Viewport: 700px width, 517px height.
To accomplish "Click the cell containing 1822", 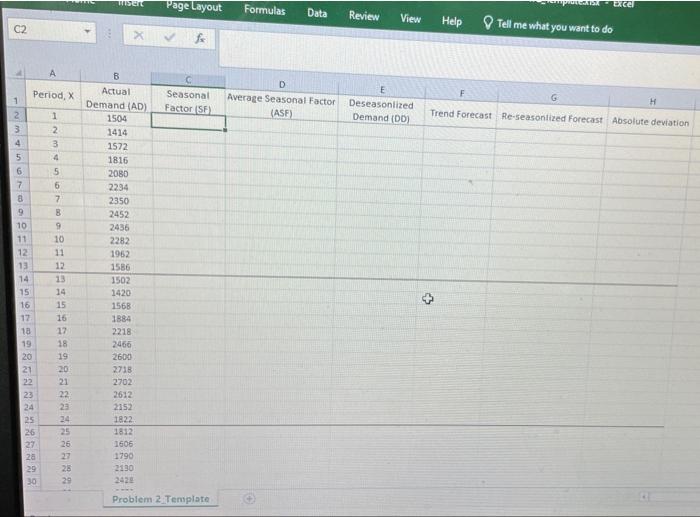I will [x=123, y=419].
